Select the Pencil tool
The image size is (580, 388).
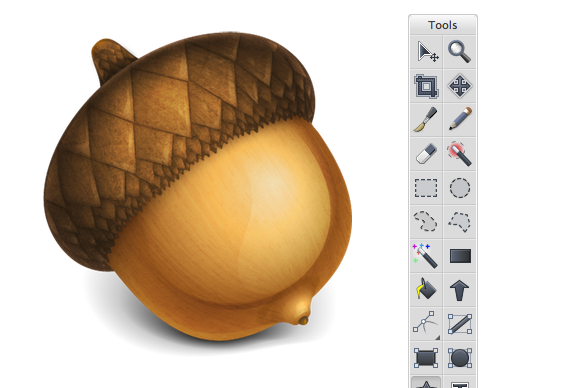pos(459,120)
